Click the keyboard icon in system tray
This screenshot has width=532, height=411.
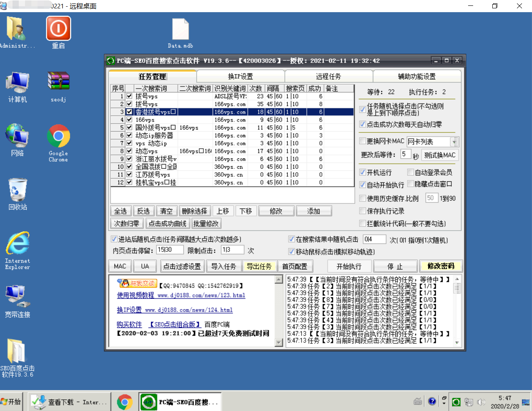point(418,402)
